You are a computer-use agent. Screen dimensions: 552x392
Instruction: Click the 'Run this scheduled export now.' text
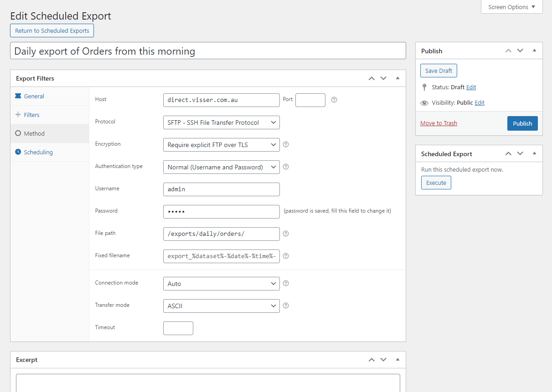[x=462, y=169]
